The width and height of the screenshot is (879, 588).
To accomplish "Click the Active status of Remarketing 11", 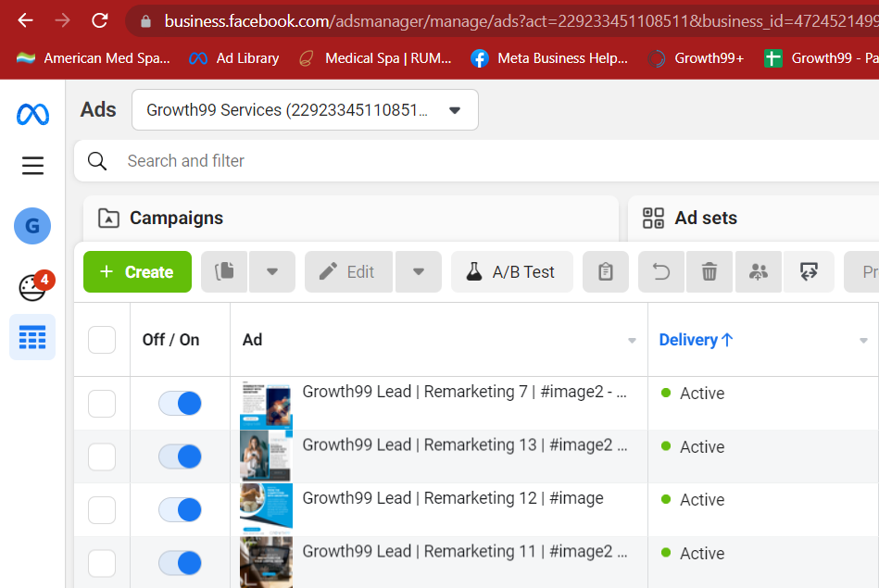I will pos(693,553).
